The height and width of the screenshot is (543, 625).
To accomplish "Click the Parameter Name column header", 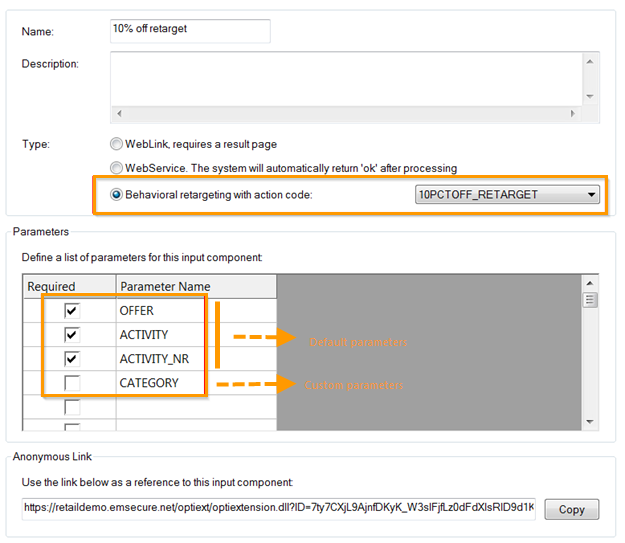I will [x=196, y=287].
